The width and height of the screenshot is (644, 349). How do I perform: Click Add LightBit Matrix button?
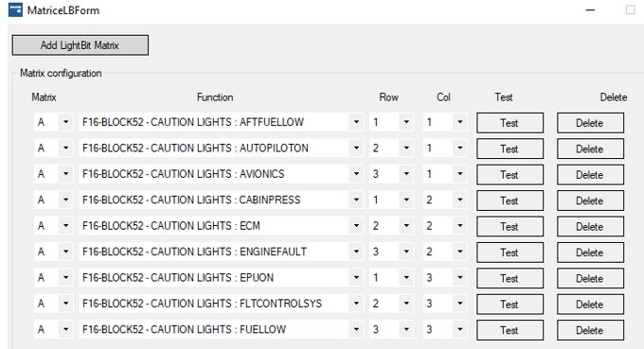[x=80, y=45]
